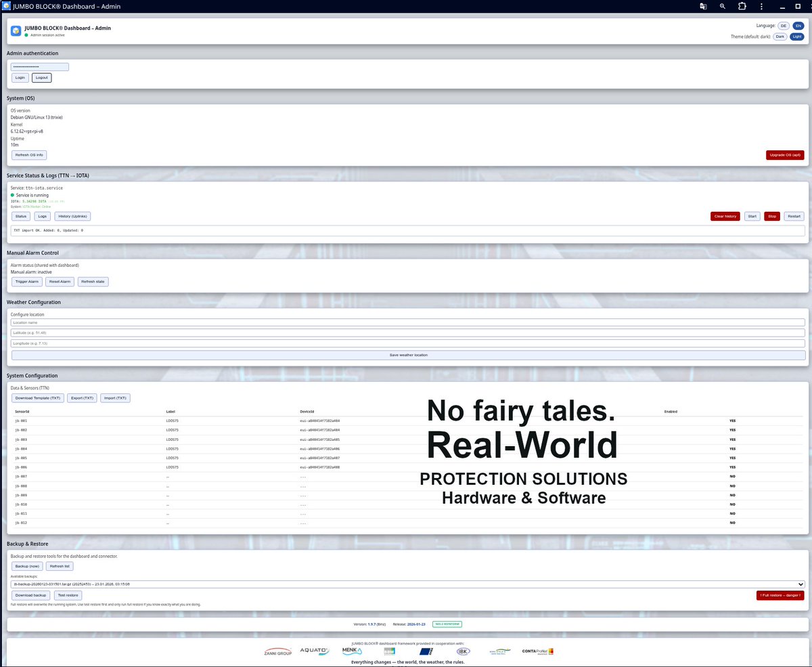Click the admin password field
Image resolution: width=812 pixels, height=667 pixels.
coord(40,67)
